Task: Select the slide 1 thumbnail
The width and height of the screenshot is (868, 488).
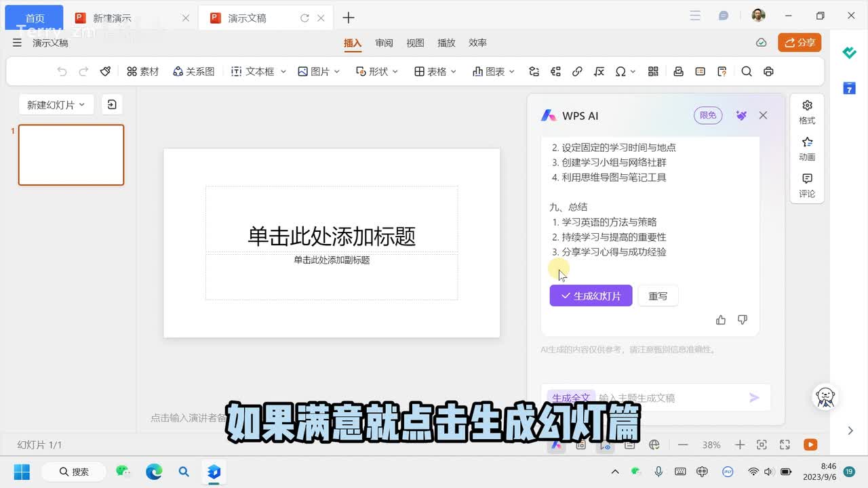Action: point(71,155)
